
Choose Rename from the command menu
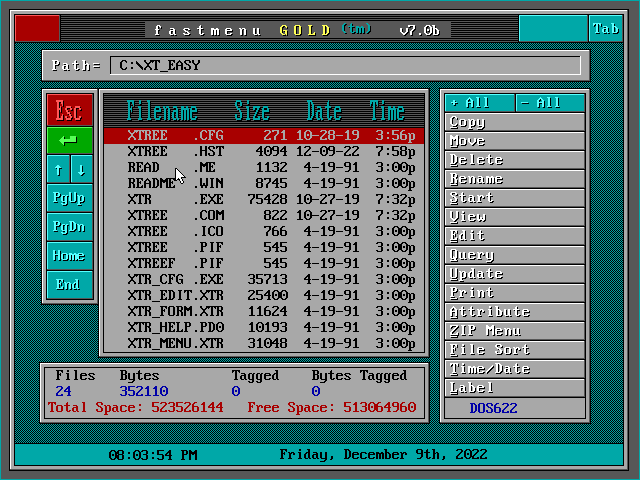515,179
